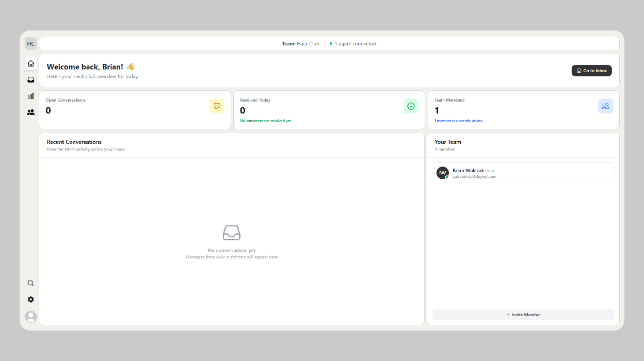The height and width of the screenshot is (361, 644).
Task: Click 'No conversations resolved yet' text
Action: pos(265,121)
